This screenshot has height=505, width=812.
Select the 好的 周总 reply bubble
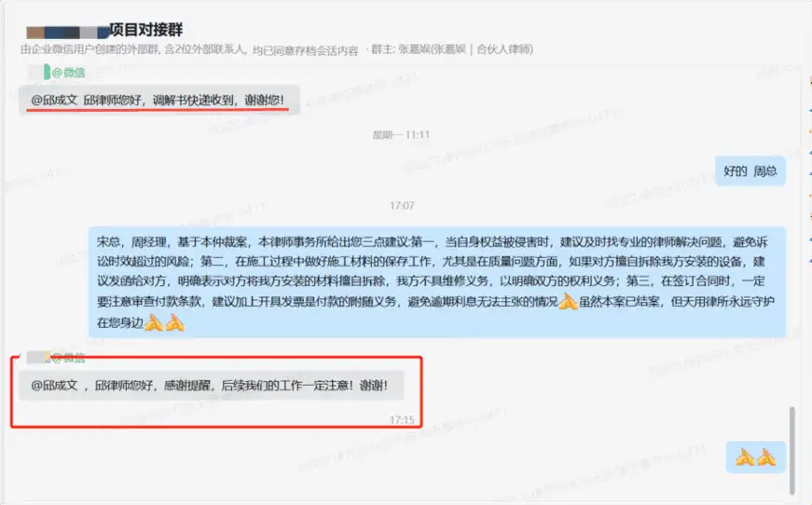750,171
